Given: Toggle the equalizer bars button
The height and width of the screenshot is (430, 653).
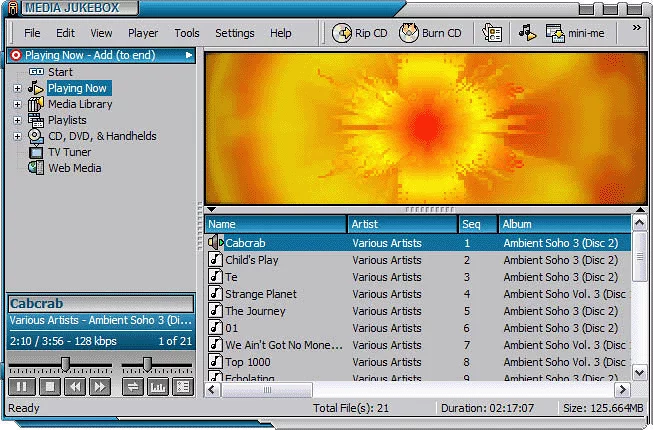Looking at the screenshot, I should [x=157, y=386].
